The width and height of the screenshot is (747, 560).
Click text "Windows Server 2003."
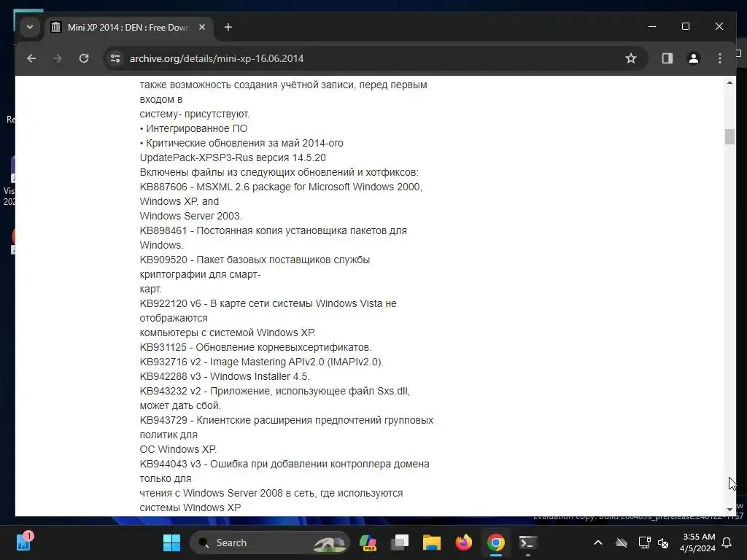point(191,216)
